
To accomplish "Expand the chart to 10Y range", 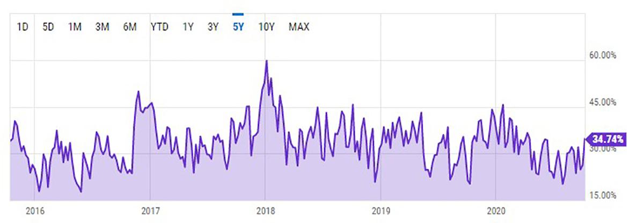I will pyautogui.click(x=267, y=27).
